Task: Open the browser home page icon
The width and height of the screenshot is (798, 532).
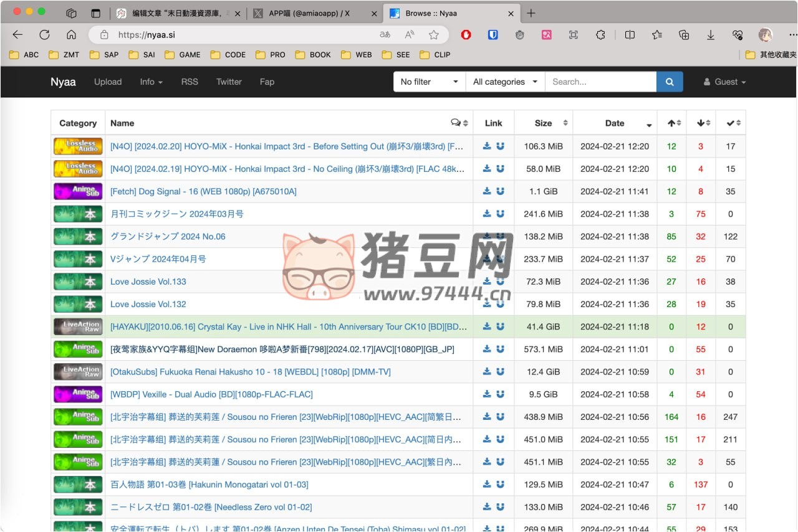Action: point(72,35)
